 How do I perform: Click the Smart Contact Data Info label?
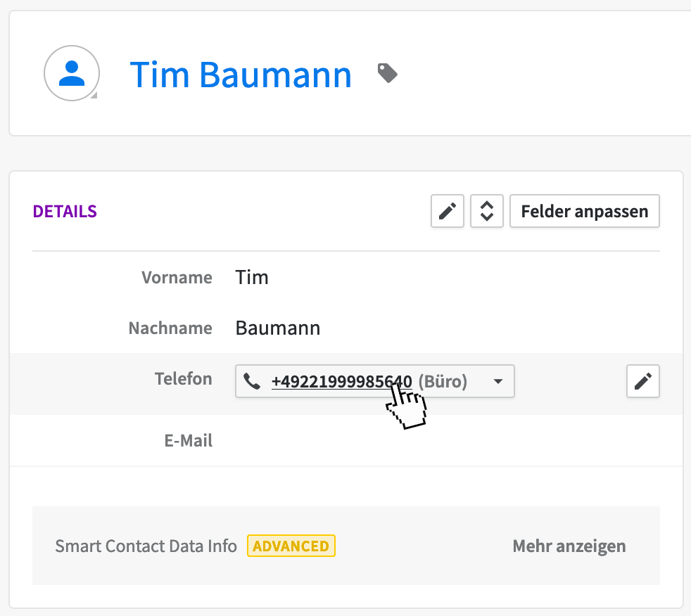click(146, 546)
